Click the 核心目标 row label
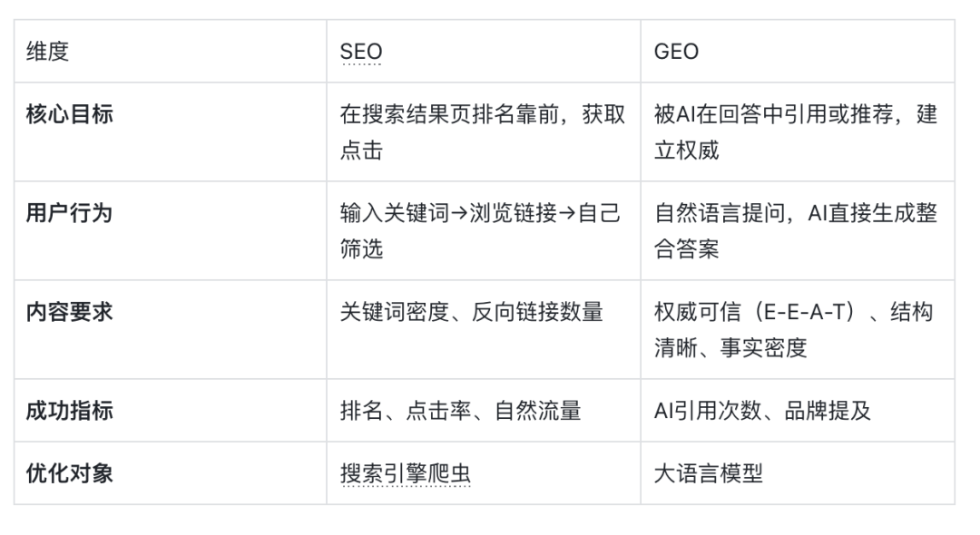The height and width of the screenshot is (535, 980). 69,114
